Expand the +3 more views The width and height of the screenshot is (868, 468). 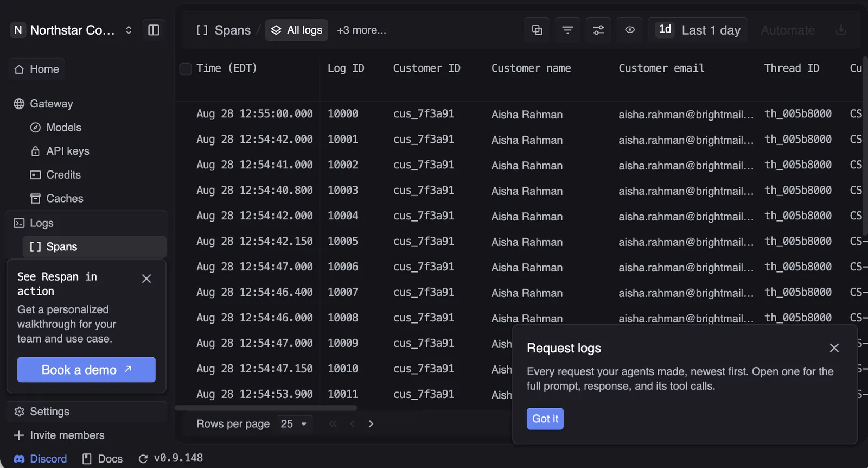pyautogui.click(x=361, y=30)
